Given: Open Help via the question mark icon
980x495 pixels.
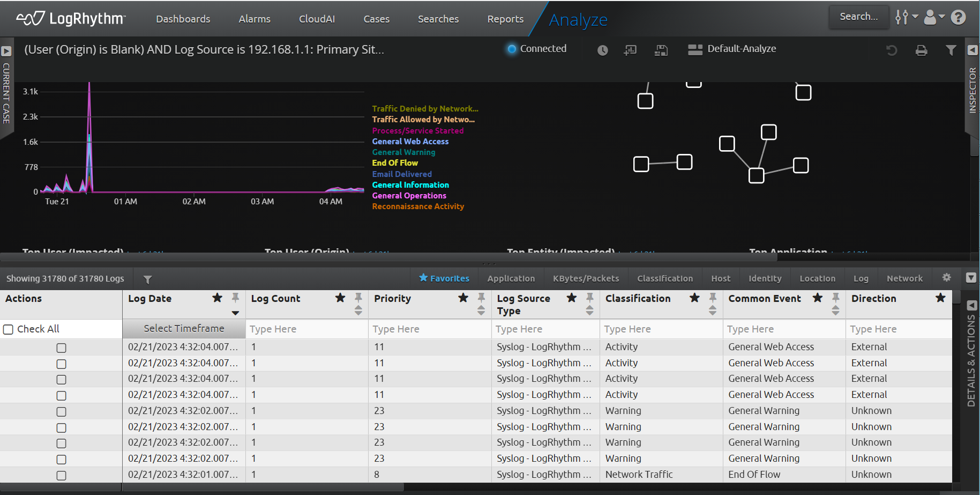Looking at the screenshot, I should coord(959,17).
